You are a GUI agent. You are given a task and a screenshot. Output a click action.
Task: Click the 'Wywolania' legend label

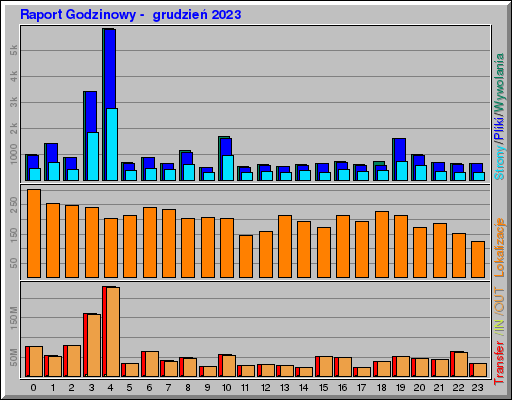[x=499, y=83]
